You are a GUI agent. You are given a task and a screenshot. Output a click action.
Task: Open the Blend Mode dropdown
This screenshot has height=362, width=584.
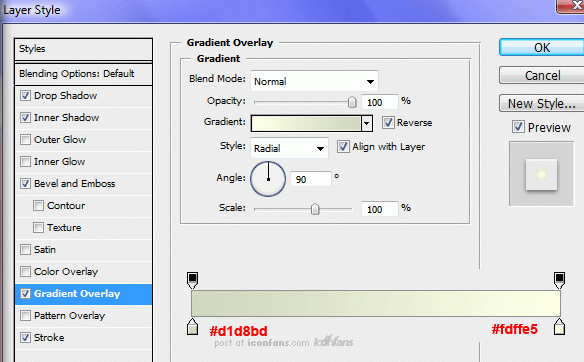[314, 81]
